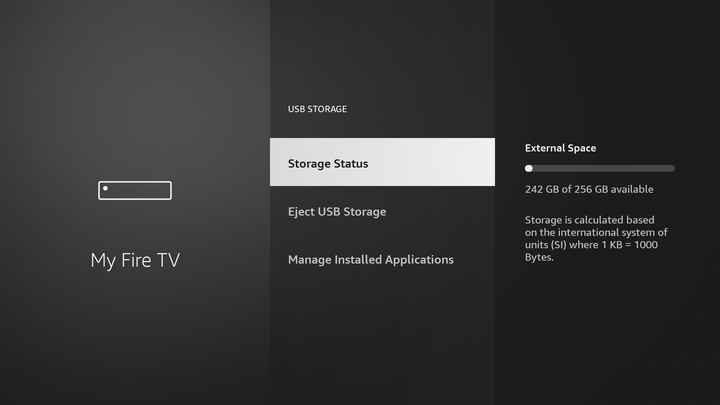Open Manage Installed Applications
Screen dimensions: 720x405
pyautogui.click(x=382, y=259)
